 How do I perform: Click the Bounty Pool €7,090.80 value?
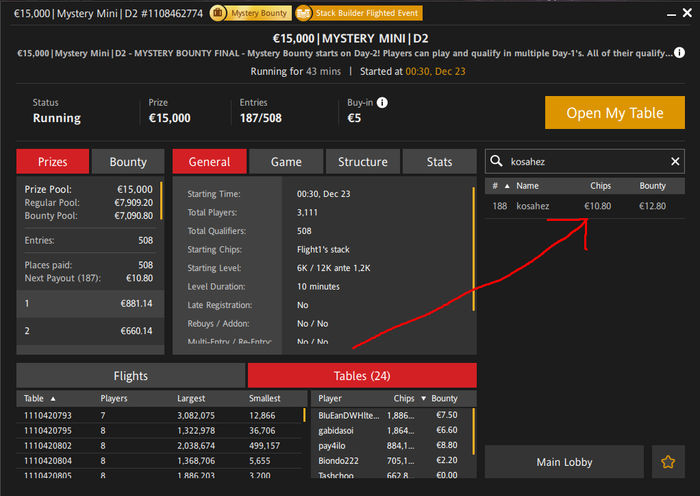pos(133,216)
